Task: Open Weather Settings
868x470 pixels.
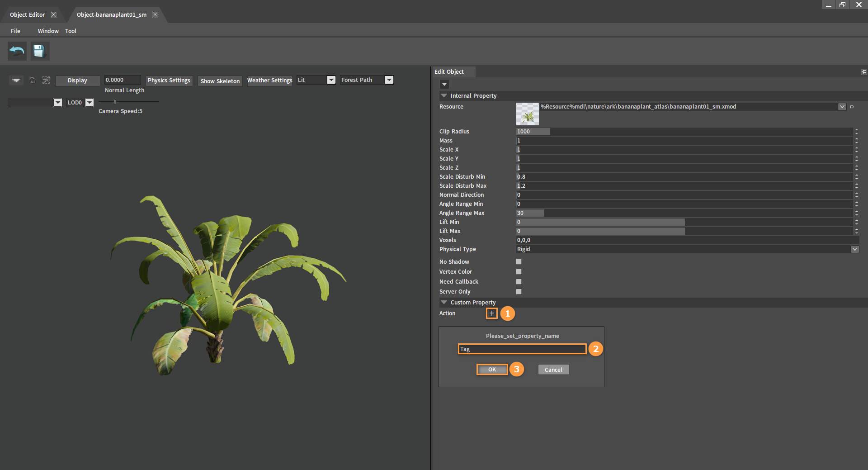Action: [x=269, y=81]
